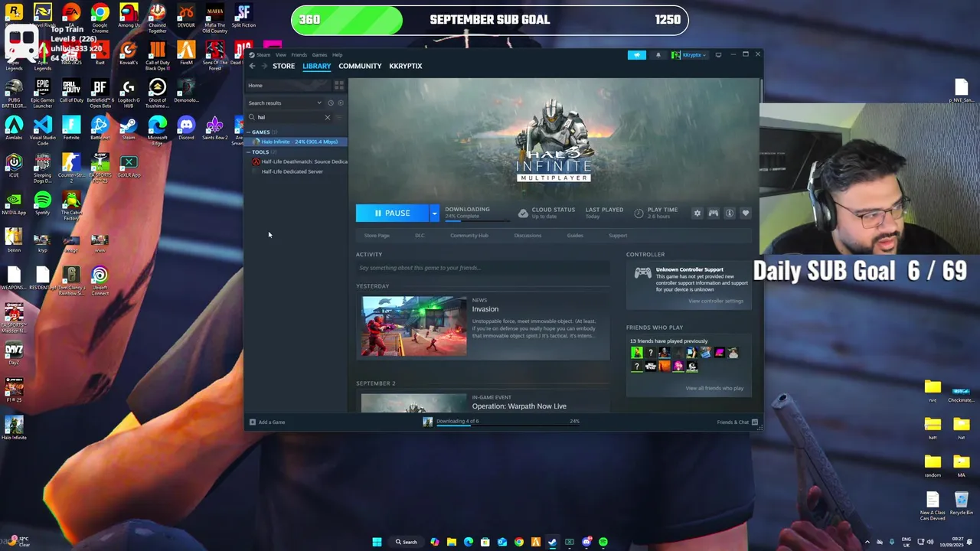
Task: Click Add a Game
Action: point(267,422)
